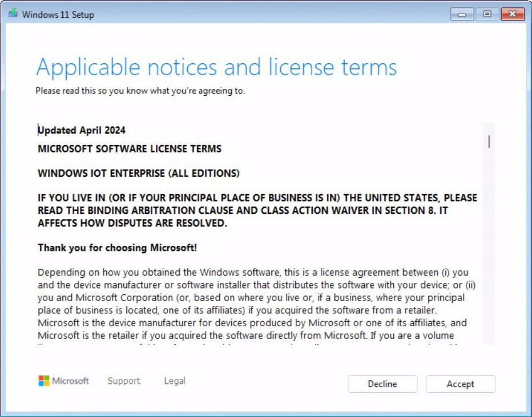Close the Windows 11 Setup window
This screenshot has height=417, width=532.
coord(511,14)
